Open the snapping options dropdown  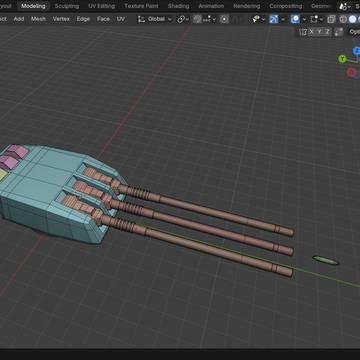point(210,19)
